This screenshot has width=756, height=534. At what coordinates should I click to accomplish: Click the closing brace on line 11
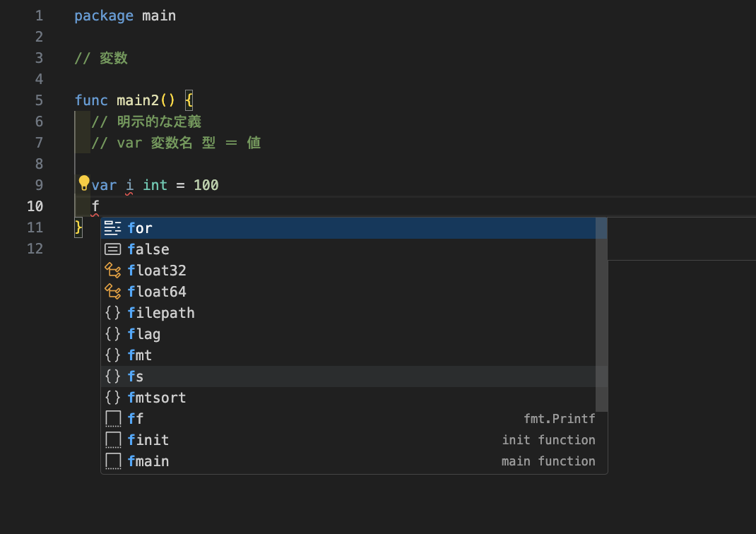click(x=78, y=227)
